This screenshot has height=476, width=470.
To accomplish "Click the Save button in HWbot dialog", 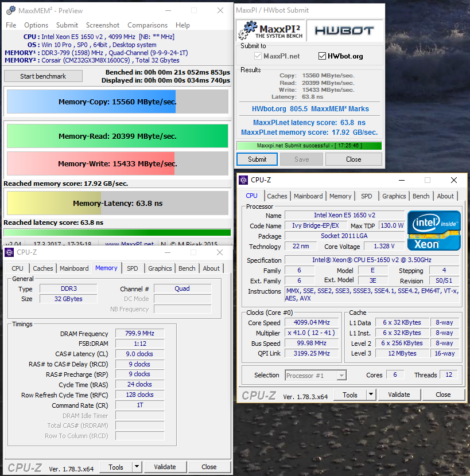I will [301, 159].
